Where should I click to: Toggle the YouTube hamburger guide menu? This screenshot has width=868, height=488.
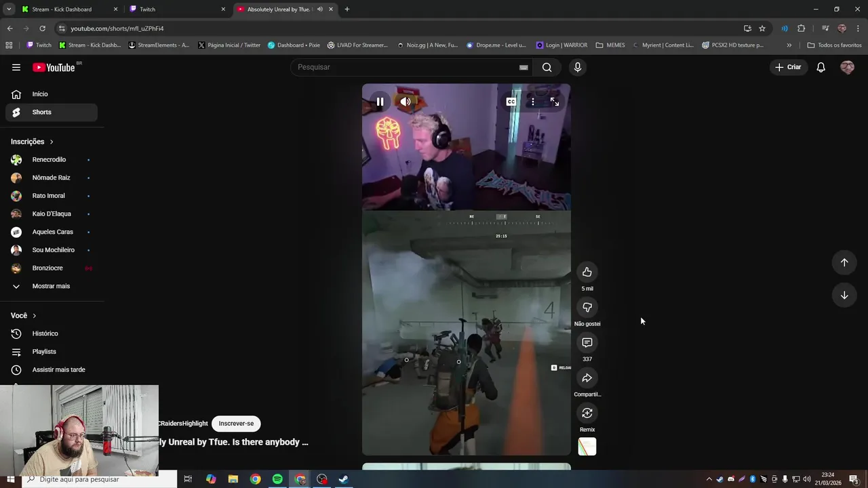16,67
